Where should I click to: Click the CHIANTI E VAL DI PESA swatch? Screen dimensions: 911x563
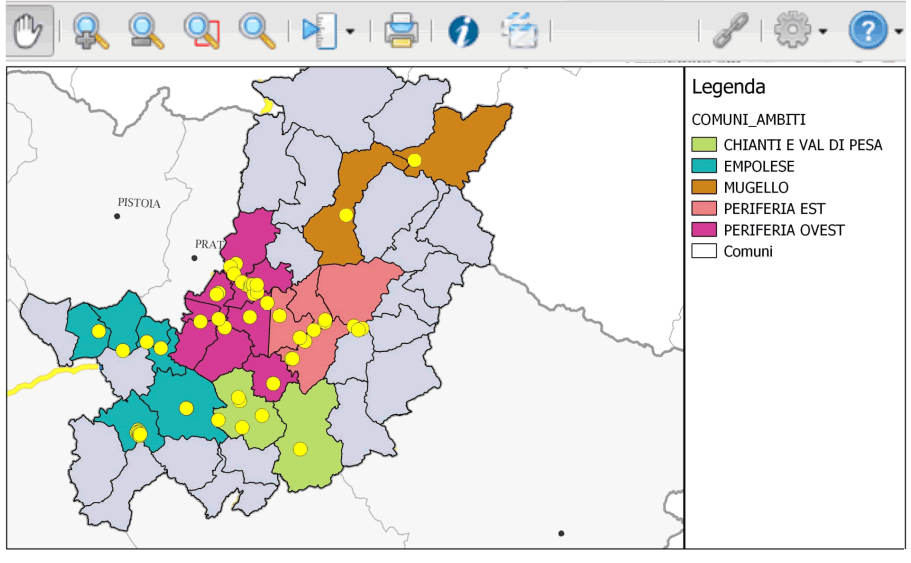coord(704,145)
